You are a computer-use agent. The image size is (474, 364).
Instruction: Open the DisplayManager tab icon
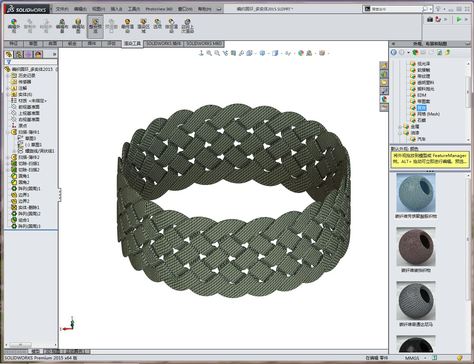pos(39,54)
